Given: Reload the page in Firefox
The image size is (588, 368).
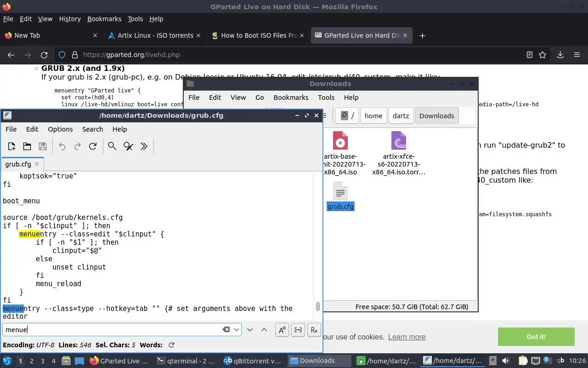Looking at the screenshot, I should [44, 55].
